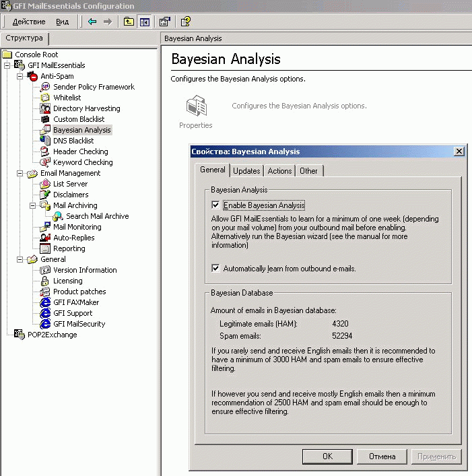Click the Disclaimers icon
The width and height of the screenshot is (472, 476).
point(45,195)
